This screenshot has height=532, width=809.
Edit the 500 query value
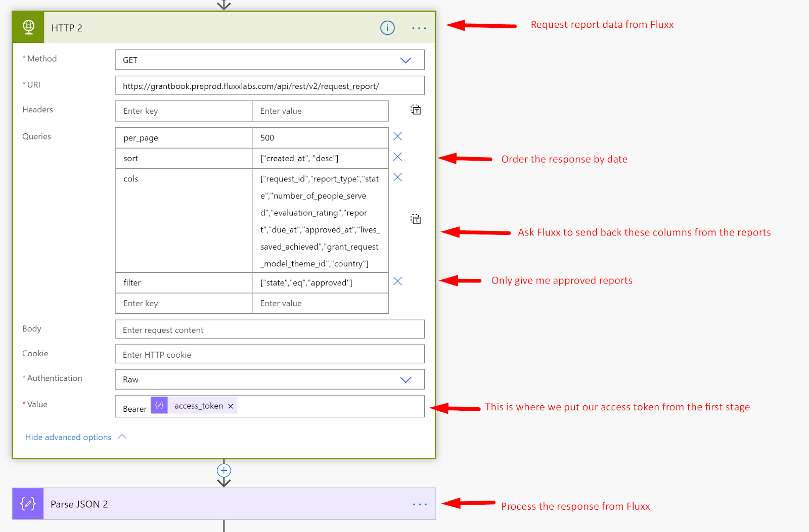320,138
